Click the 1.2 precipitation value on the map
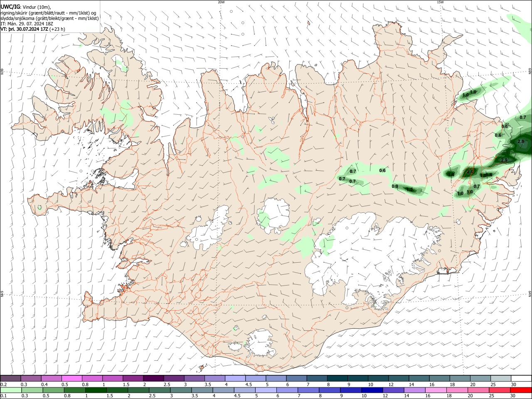Screen dimensions: 532x399 (409, 190)
